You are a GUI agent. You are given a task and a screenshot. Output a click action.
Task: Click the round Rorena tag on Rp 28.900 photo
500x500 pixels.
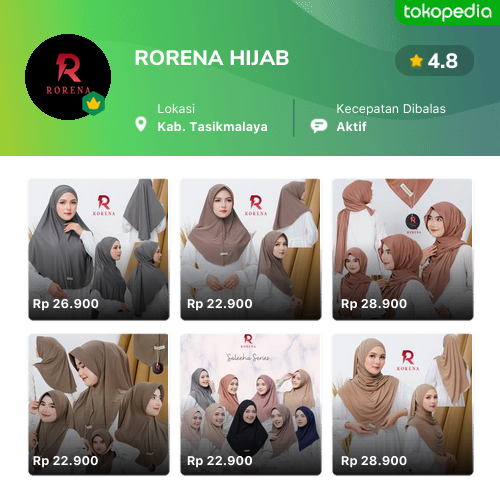click(413, 221)
